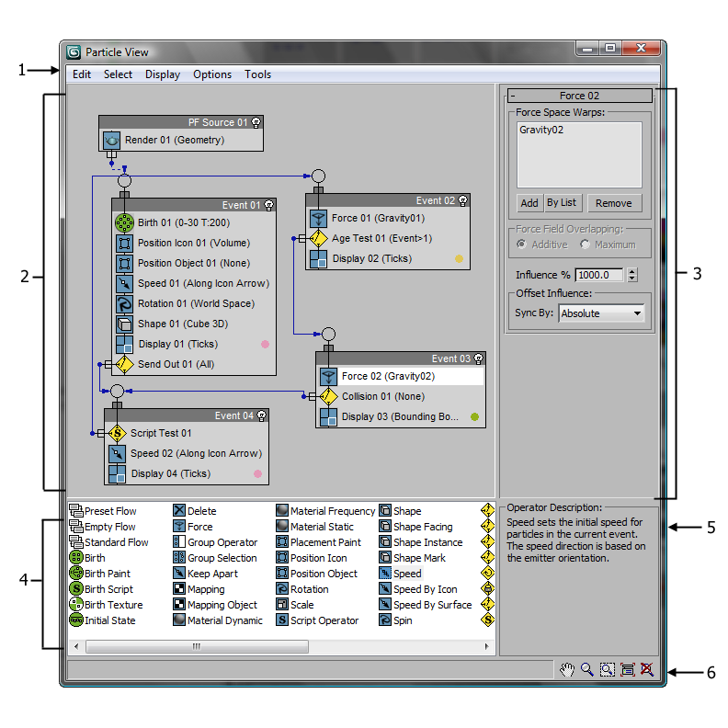Choose the Rotation depot operator
This screenshot has height=728, width=728.
point(302,589)
